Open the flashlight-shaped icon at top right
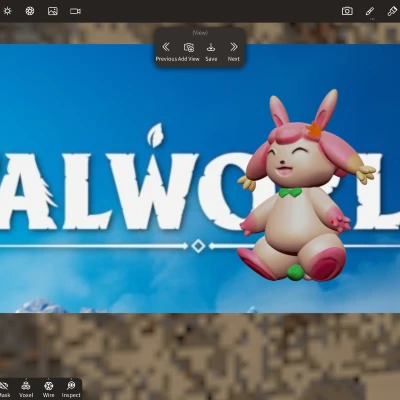The image size is (400, 400). (x=392, y=11)
